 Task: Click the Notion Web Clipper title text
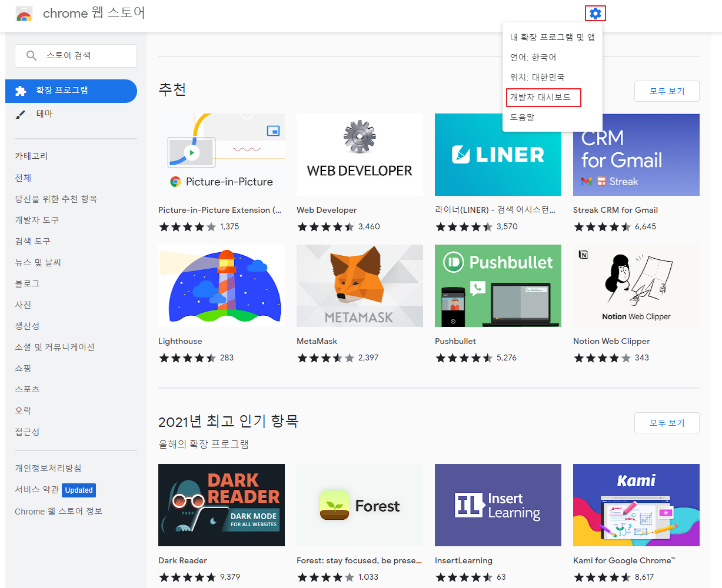pos(611,341)
